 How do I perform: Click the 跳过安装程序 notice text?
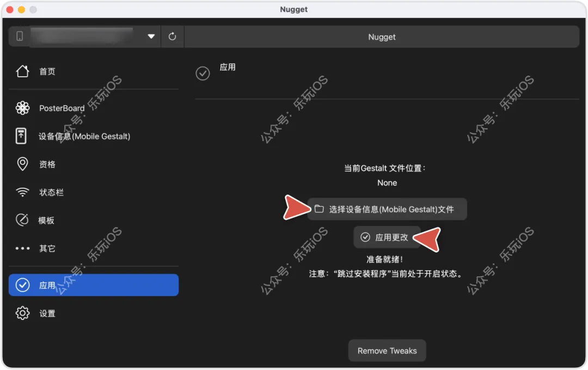pos(386,274)
